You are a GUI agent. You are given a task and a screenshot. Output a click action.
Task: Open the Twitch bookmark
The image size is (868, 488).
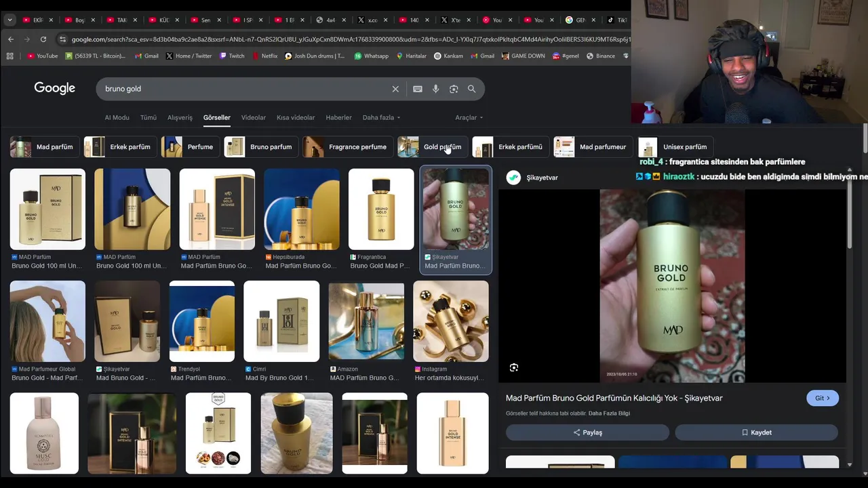(x=232, y=56)
